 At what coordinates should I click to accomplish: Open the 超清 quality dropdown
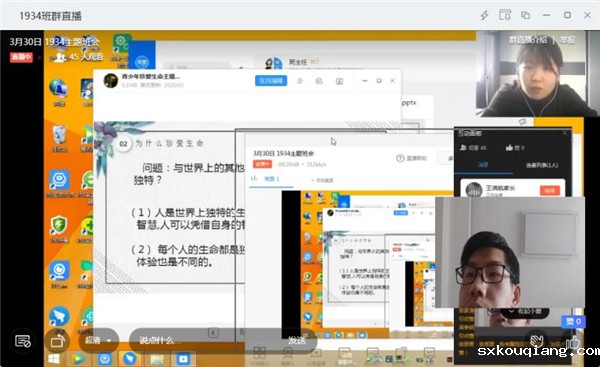98,340
